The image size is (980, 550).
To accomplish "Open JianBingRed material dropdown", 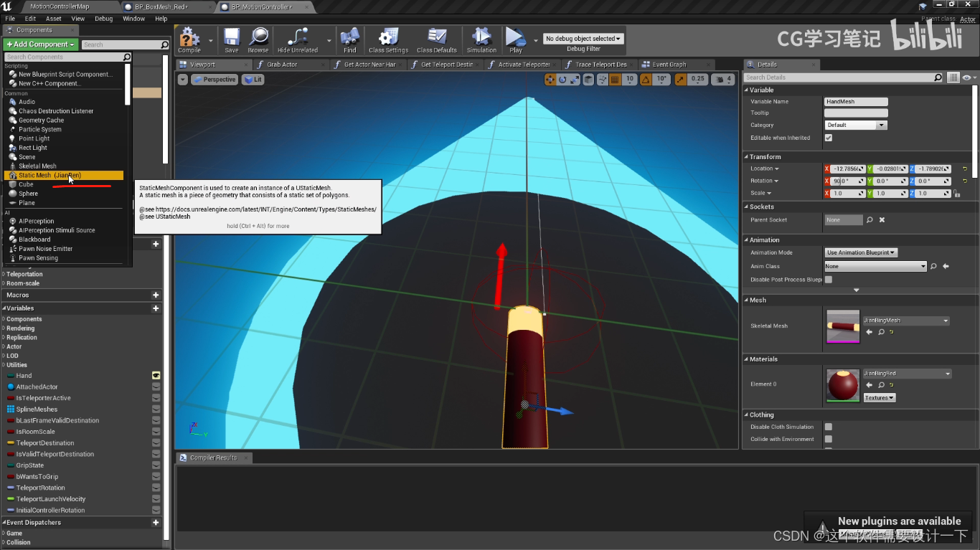I will pyautogui.click(x=906, y=374).
